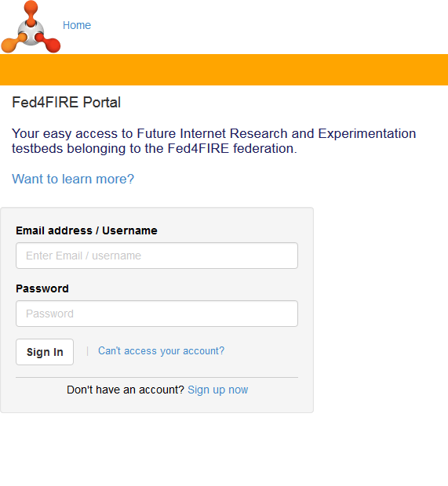Open the Want to learn more? link
The width and height of the screenshot is (448, 486).
pos(73,179)
